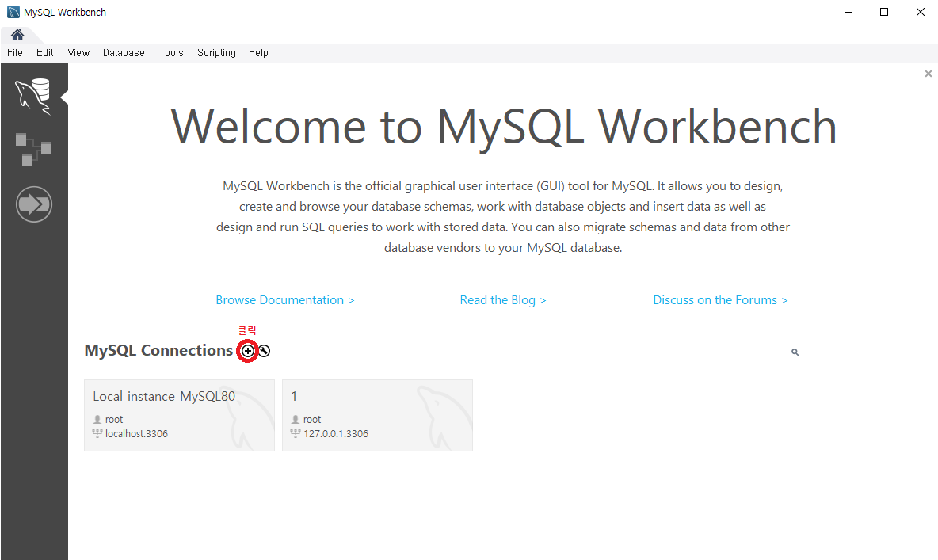Select the MySQL connections dolphin sidebar icon

[33, 96]
